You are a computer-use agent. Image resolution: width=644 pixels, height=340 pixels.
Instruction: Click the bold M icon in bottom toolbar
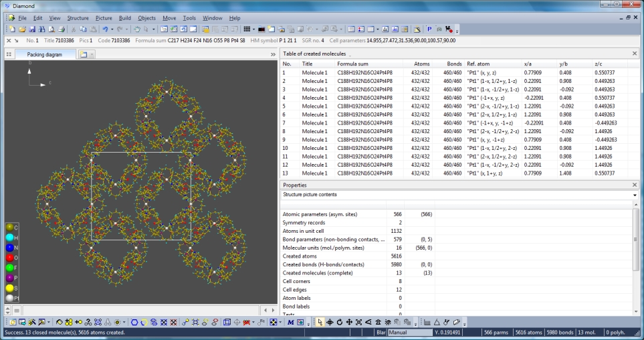[291, 323]
